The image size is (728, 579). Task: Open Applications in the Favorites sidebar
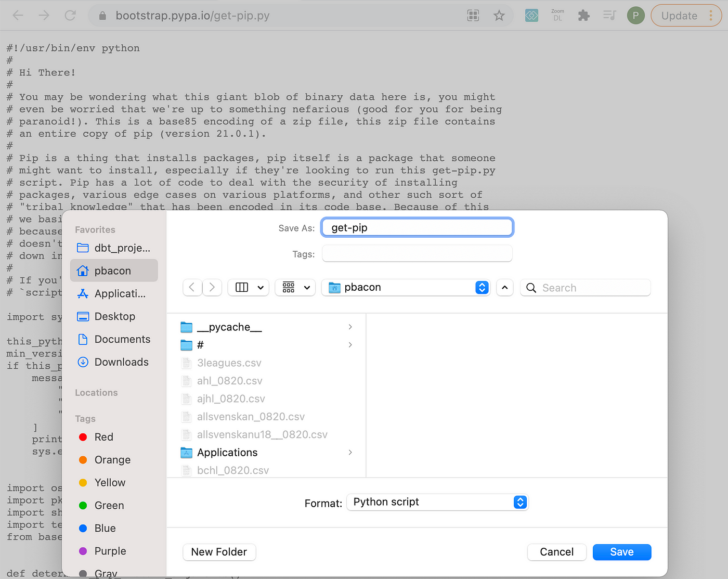point(114,293)
